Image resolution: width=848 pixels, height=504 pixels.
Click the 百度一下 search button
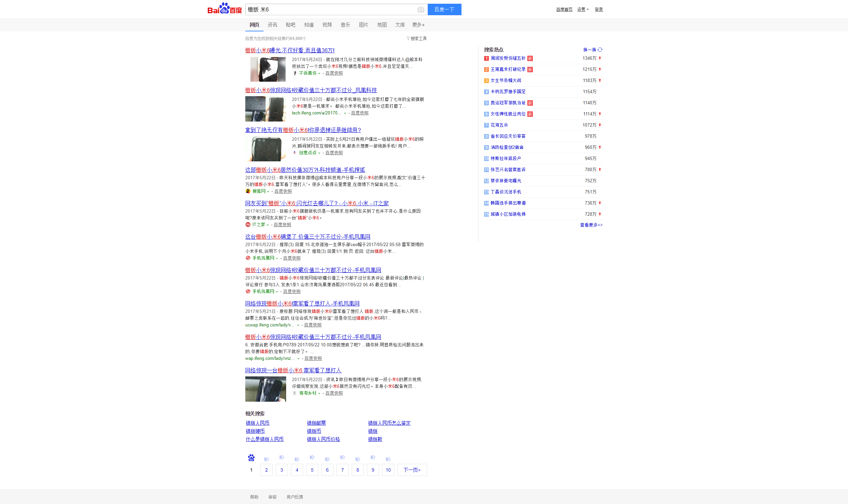[x=445, y=9]
